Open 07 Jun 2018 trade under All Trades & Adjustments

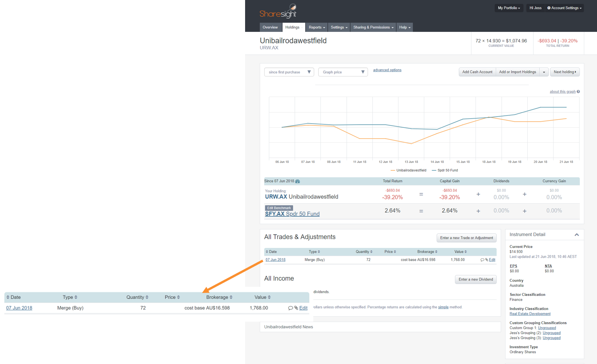pyautogui.click(x=275, y=260)
